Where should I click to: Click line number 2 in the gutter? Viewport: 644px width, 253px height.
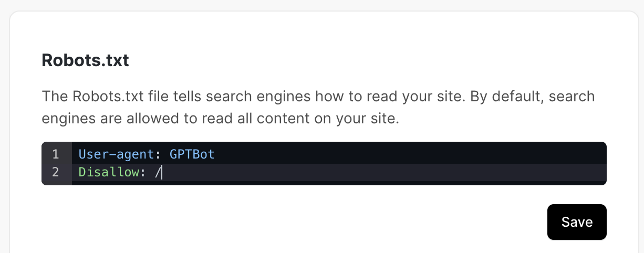[55, 172]
